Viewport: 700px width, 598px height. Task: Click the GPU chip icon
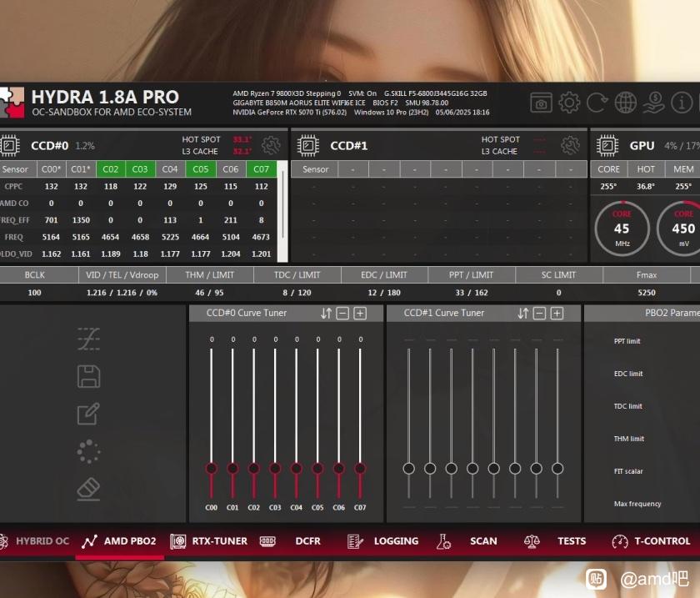(607, 146)
